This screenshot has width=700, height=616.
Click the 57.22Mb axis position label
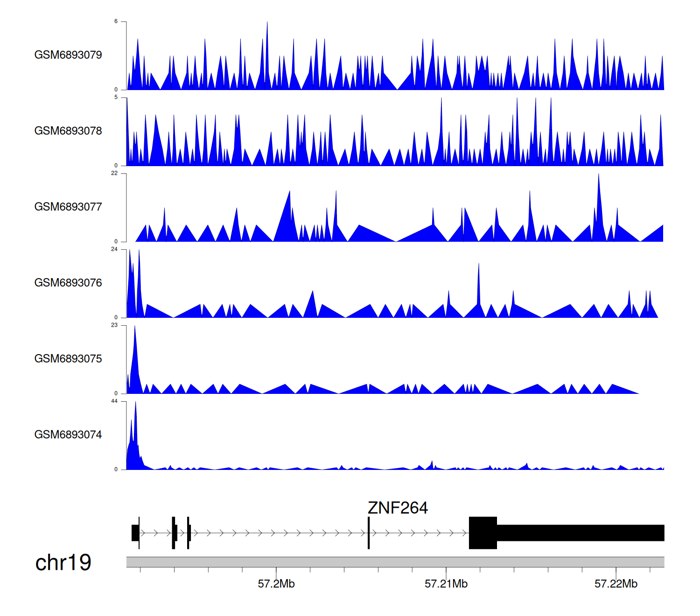click(x=616, y=584)
